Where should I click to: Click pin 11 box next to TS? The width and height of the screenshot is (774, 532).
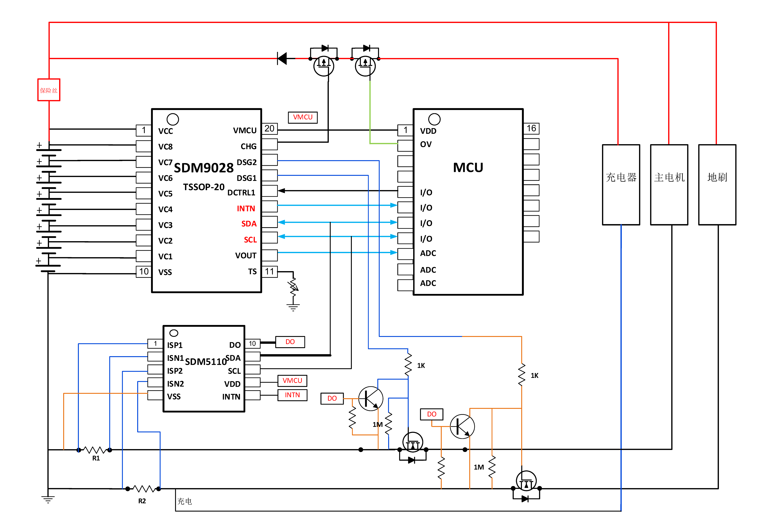coord(269,272)
